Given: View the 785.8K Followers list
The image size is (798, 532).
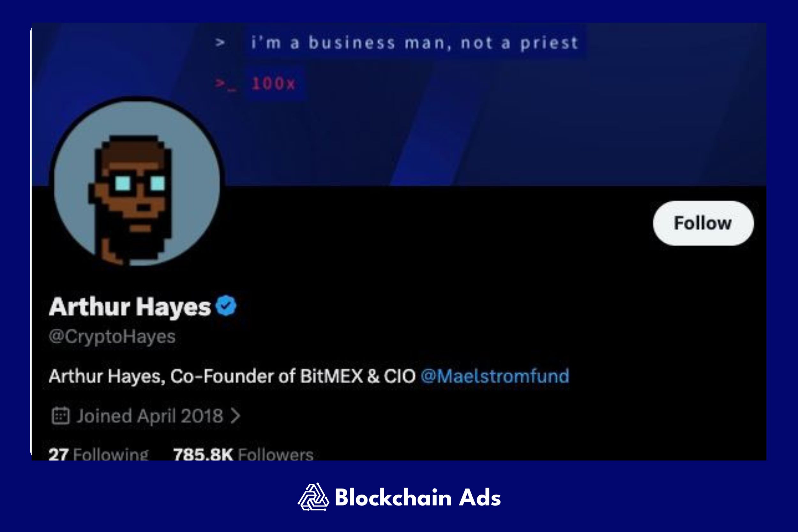Looking at the screenshot, I should [243, 454].
